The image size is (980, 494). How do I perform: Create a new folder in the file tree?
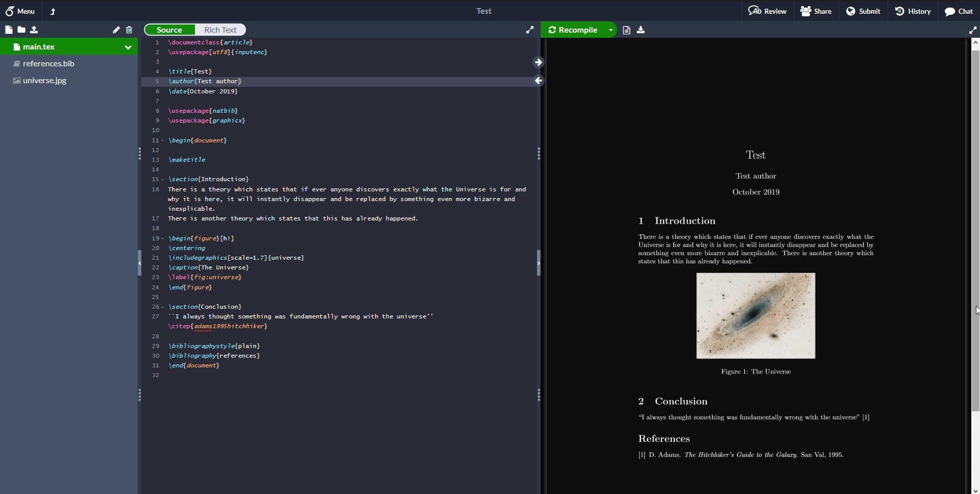click(x=21, y=30)
